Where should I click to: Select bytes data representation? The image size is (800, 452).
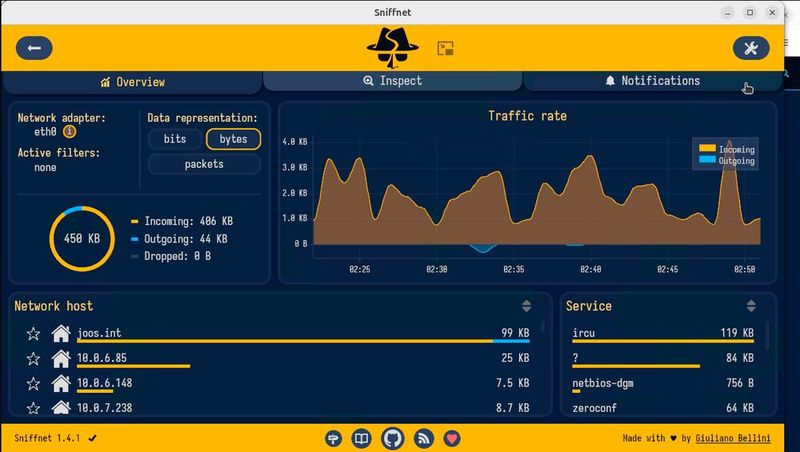pos(233,139)
